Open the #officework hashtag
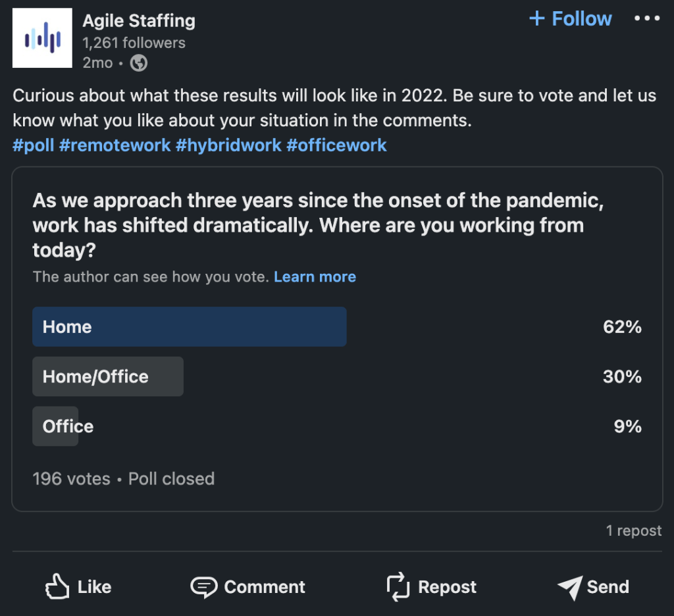The width and height of the screenshot is (674, 616). click(x=336, y=145)
